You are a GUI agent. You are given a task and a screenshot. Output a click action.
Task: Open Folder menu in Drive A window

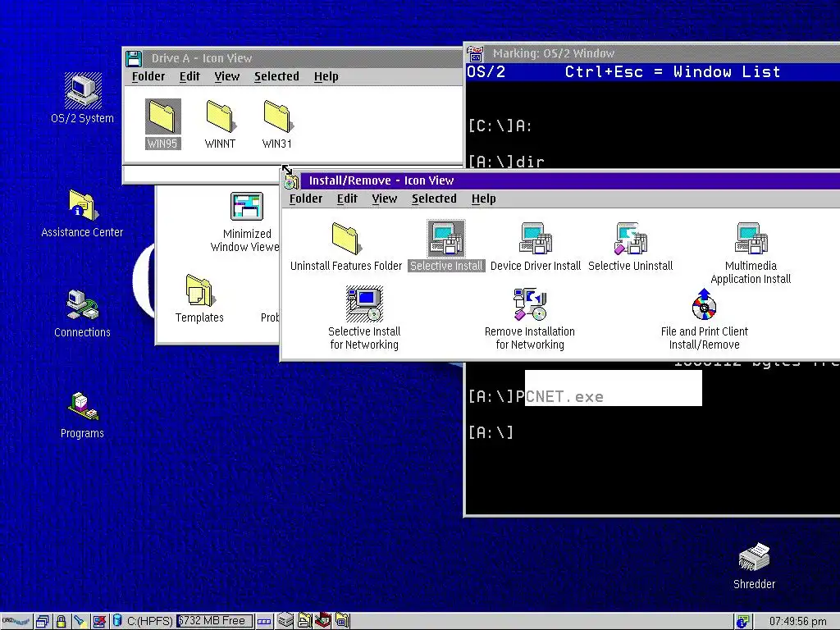click(148, 76)
